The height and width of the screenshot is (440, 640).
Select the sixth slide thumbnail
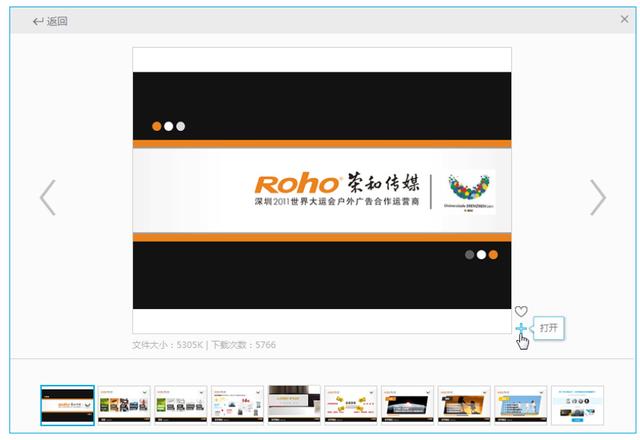[351, 405]
